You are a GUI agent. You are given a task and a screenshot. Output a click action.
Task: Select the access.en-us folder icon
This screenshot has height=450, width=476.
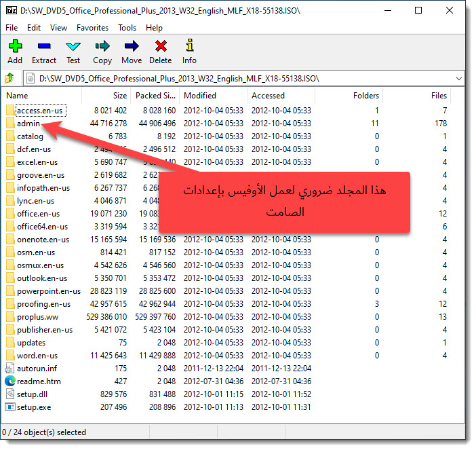(x=10, y=111)
